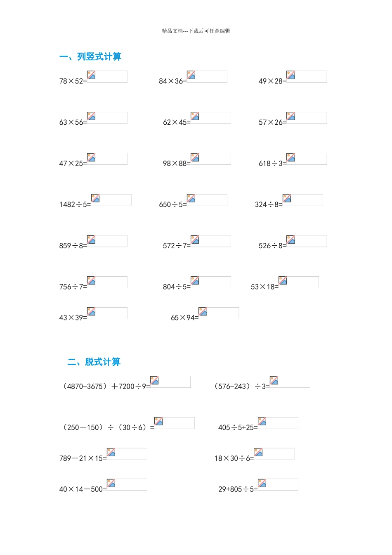Screen dimensions: 392x555
Task: Select the image icon next to 618÷3=
Action: point(291,157)
